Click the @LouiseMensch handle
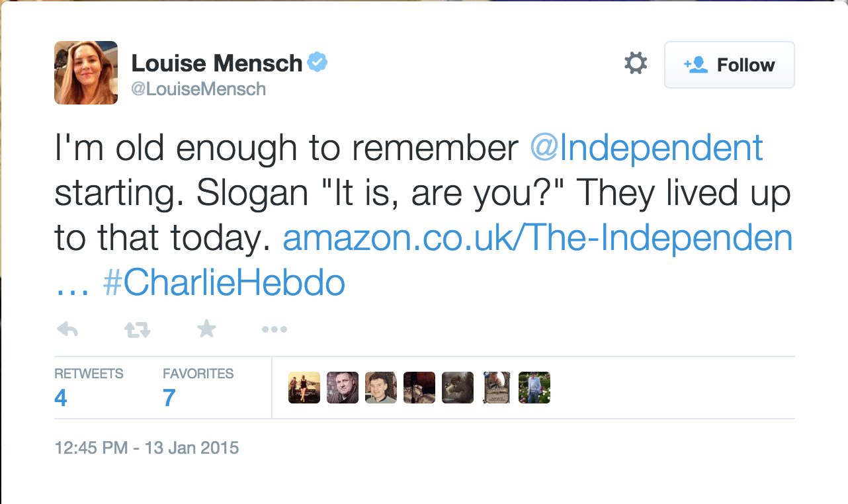The image size is (848, 504). pos(198,89)
